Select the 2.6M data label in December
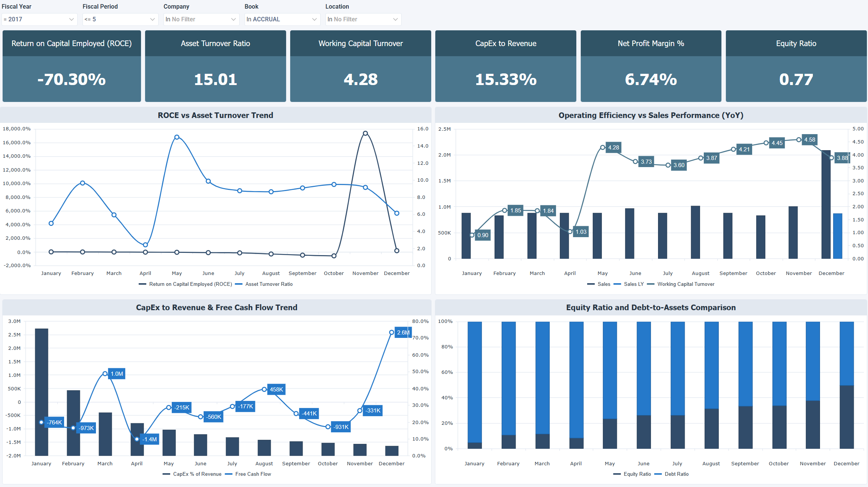868x487 pixels. tap(402, 332)
